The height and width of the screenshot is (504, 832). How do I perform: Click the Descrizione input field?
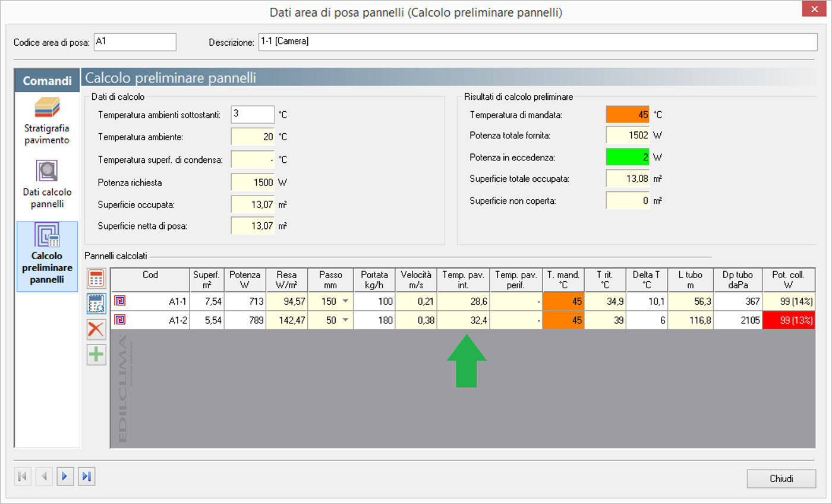point(538,42)
